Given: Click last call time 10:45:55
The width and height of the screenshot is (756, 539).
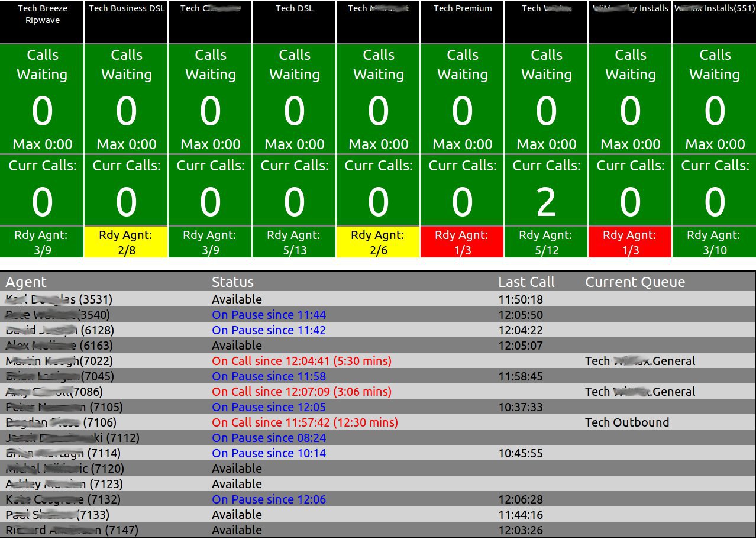Looking at the screenshot, I should click(521, 453).
